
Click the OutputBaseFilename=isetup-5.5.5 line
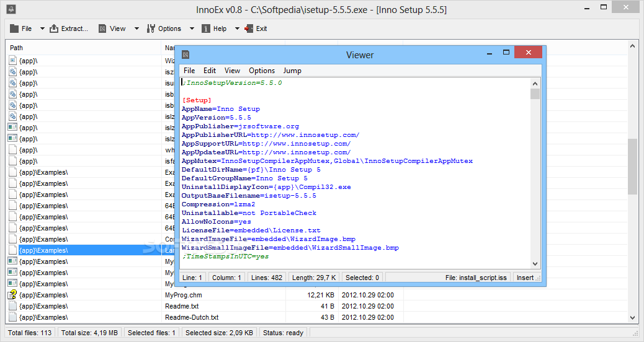click(x=249, y=196)
